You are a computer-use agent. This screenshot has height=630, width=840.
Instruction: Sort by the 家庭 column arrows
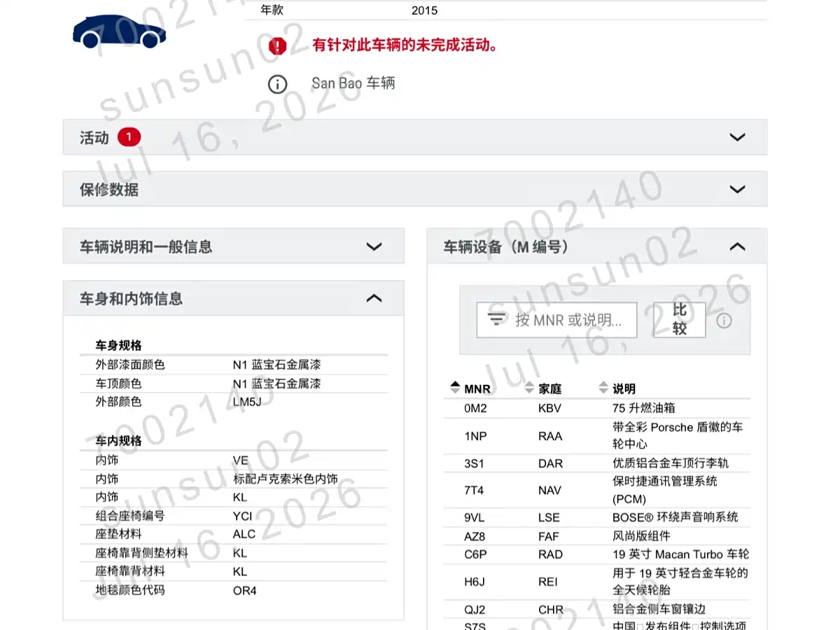point(529,388)
